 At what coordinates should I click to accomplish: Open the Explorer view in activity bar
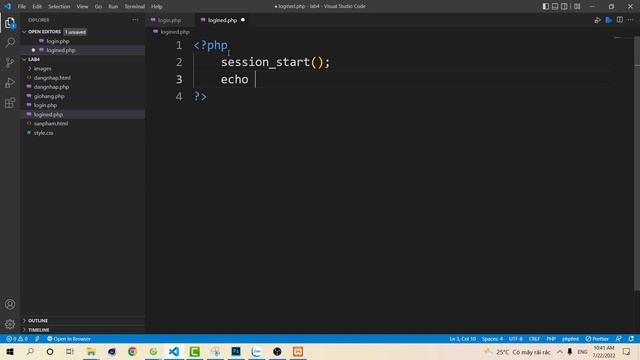(x=10, y=22)
